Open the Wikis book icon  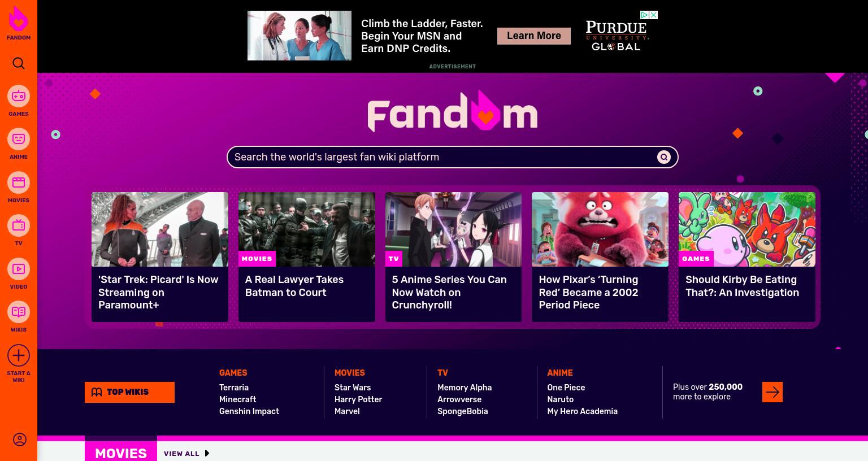(x=19, y=312)
